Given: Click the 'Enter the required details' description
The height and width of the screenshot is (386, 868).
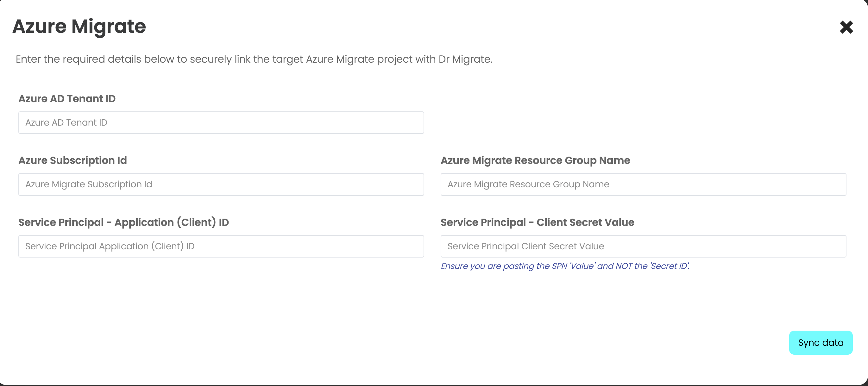Looking at the screenshot, I should (254, 59).
